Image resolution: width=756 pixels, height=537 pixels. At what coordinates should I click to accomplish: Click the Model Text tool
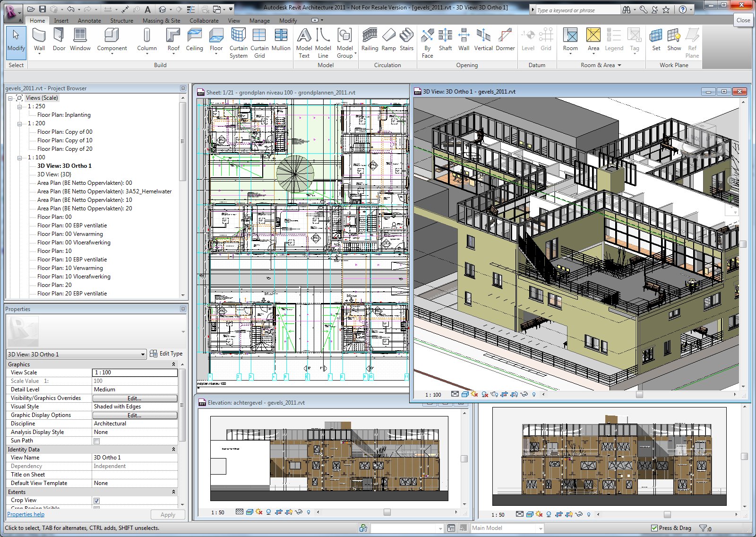(304, 43)
